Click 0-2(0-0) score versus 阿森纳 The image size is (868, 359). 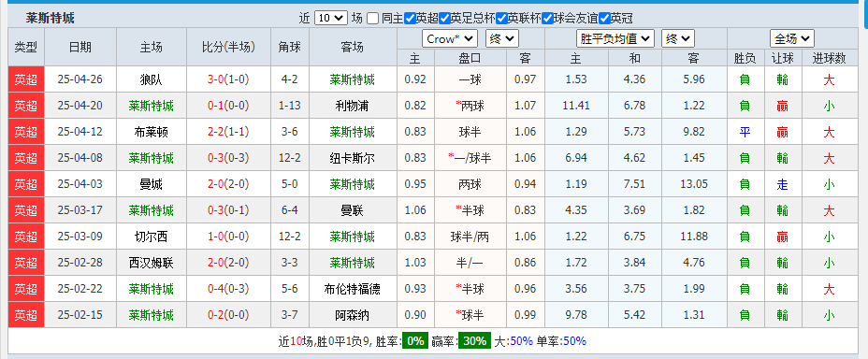click(228, 315)
